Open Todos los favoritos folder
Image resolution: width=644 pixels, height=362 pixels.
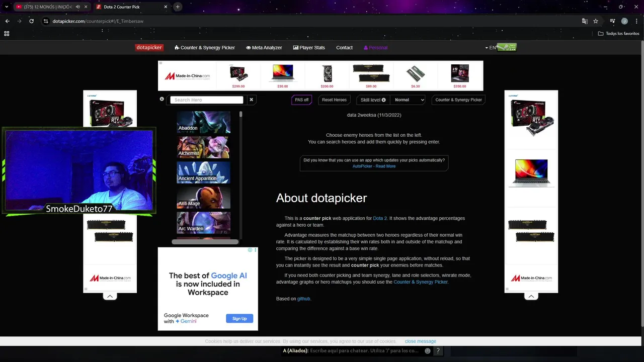point(619,34)
